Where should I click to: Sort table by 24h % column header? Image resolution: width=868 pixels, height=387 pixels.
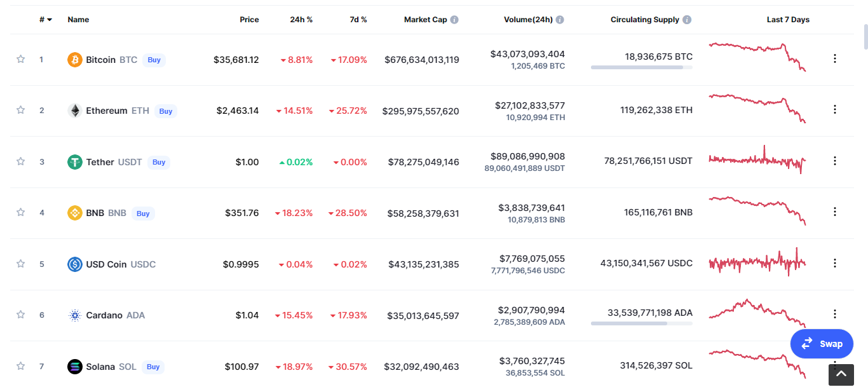[x=301, y=20]
